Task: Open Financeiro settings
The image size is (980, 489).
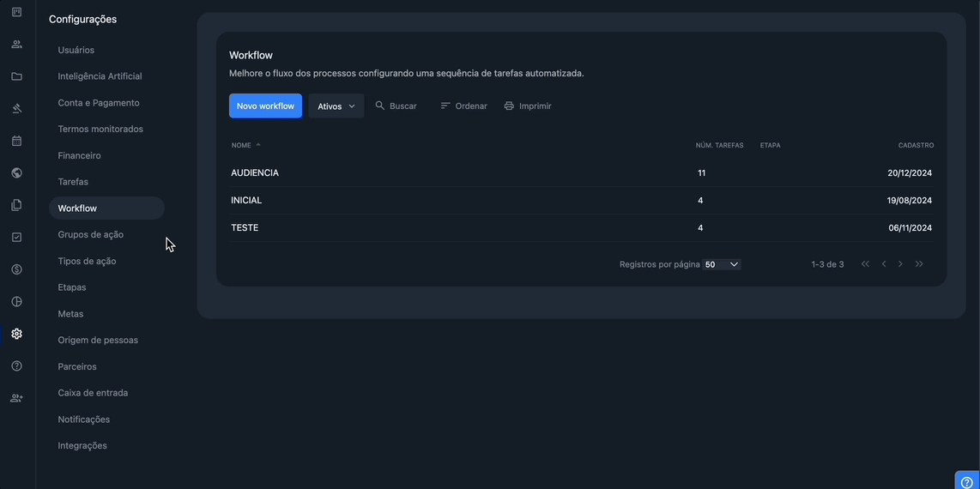Action: click(79, 155)
